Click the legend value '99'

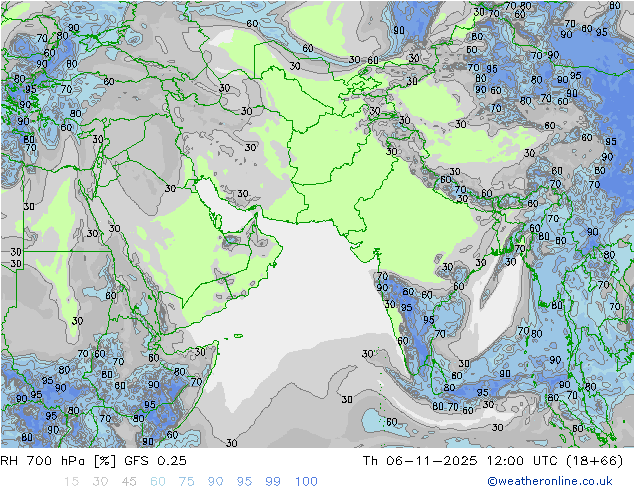[273, 482]
